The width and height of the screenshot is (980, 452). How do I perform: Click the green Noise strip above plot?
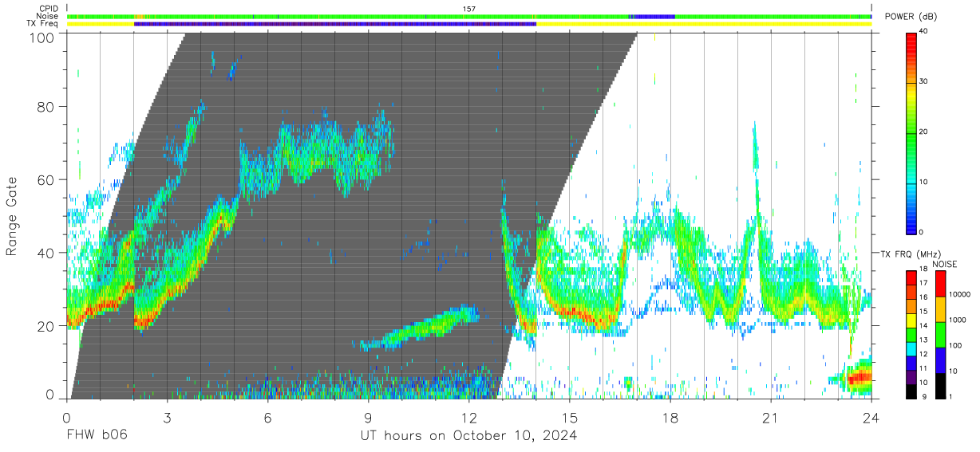[469, 16]
